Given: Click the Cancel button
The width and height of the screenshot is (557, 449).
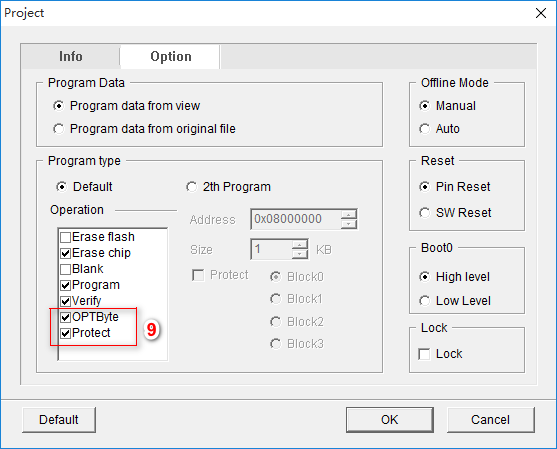Looking at the screenshot, I should pos(491,420).
